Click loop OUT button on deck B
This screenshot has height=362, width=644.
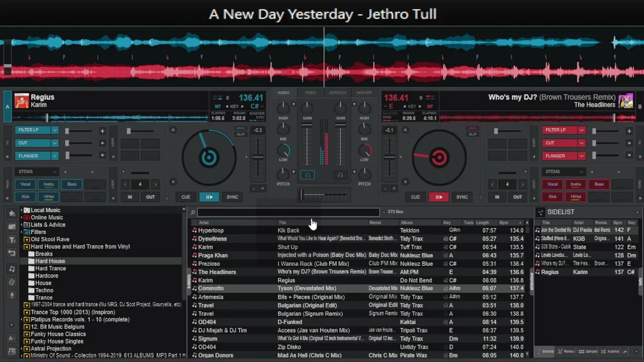click(x=517, y=197)
